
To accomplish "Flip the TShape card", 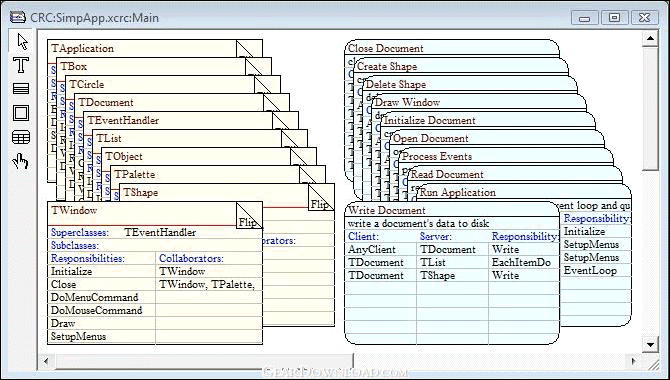I will (x=321, y=197).
